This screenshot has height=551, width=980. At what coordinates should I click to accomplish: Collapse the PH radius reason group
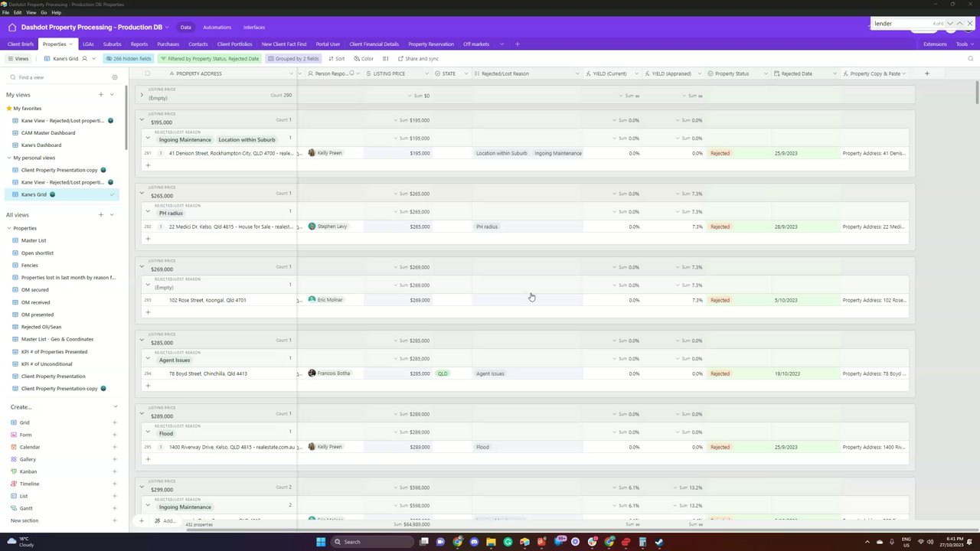pyautogui.click(x=149, y=211)
